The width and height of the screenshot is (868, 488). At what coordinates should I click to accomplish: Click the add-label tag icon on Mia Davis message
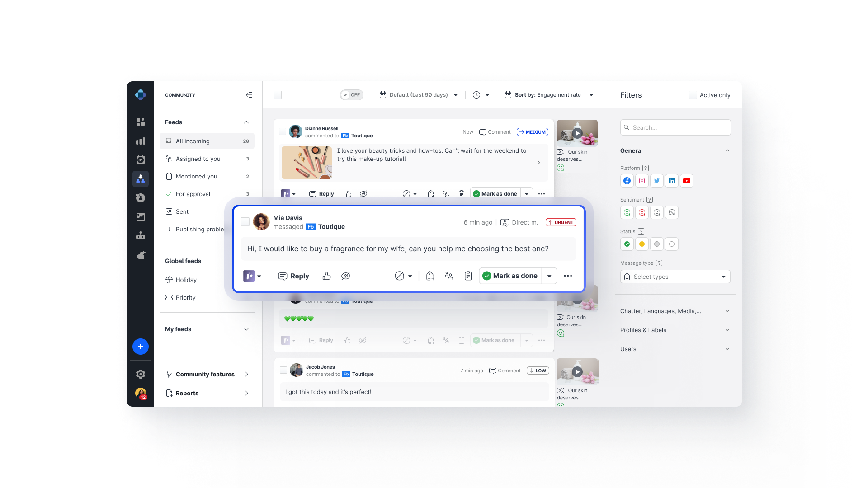click(x=430, y=276)
